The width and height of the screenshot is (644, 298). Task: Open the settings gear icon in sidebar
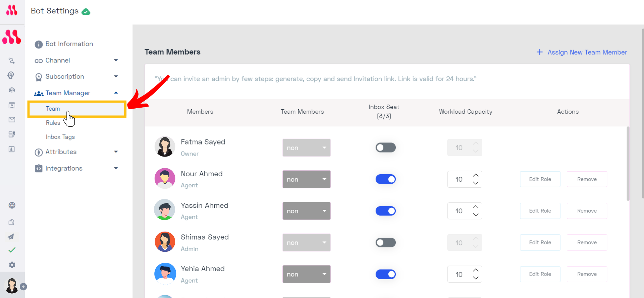point(12,265)
